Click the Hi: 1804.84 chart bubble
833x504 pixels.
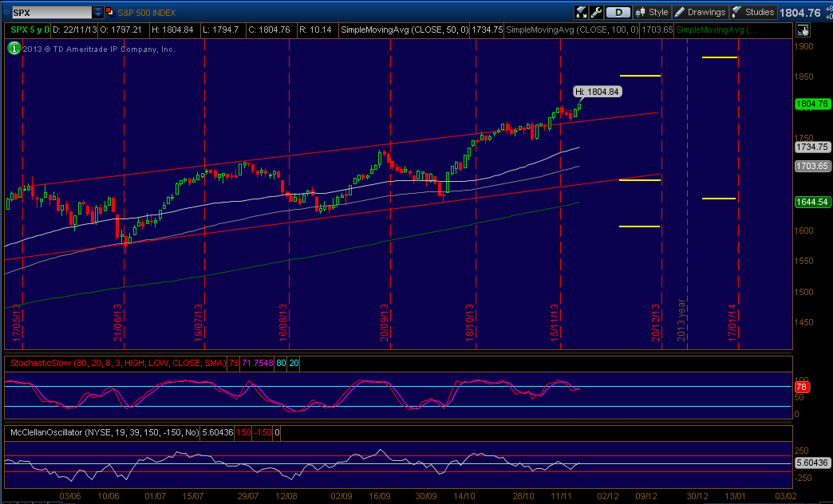[x=598, y=92]
